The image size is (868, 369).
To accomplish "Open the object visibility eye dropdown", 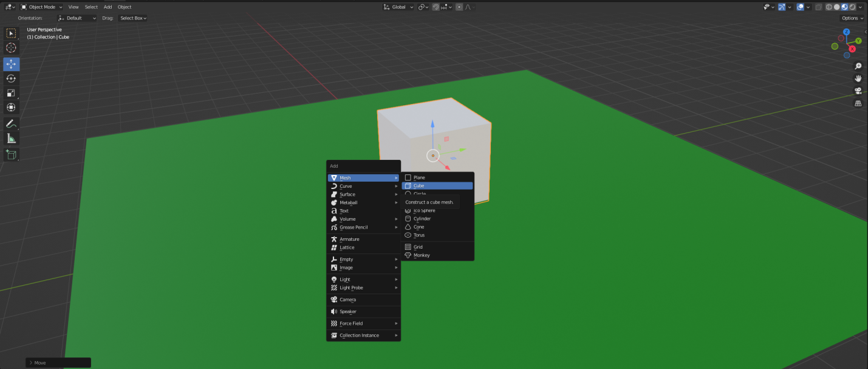I will tap(769, 7).
